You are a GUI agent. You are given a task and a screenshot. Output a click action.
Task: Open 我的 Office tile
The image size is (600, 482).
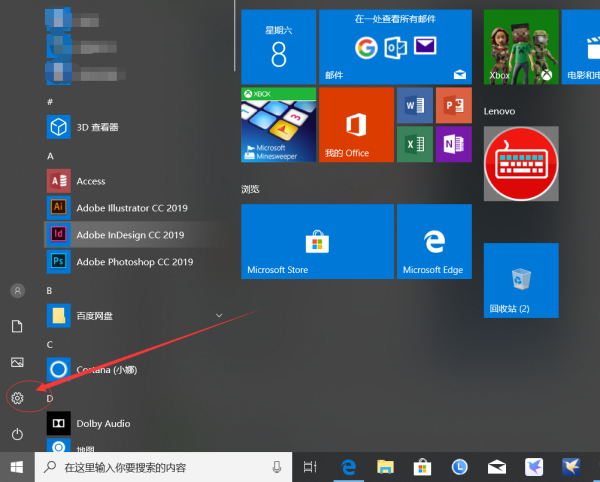(x=356, y=125)
